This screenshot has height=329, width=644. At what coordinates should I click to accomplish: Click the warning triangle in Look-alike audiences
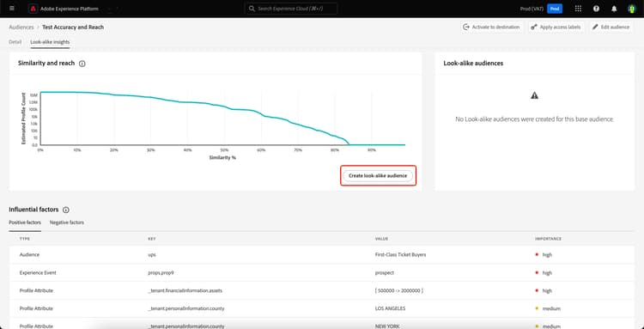coord(534,95)
